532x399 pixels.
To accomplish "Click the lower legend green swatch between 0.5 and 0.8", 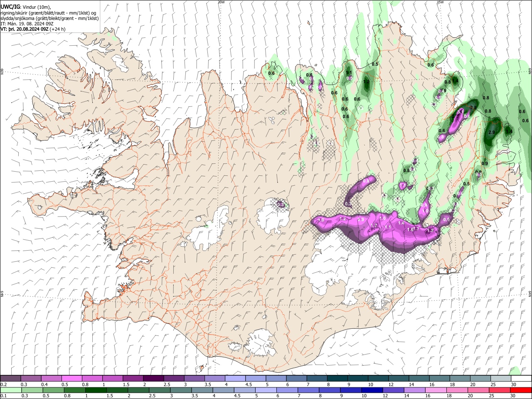I will click(53, 390).
